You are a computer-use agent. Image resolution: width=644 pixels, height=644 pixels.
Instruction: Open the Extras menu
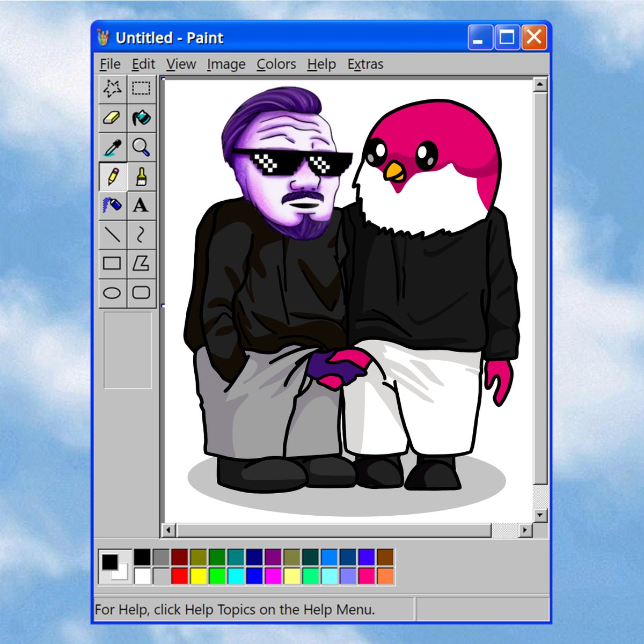365,64
